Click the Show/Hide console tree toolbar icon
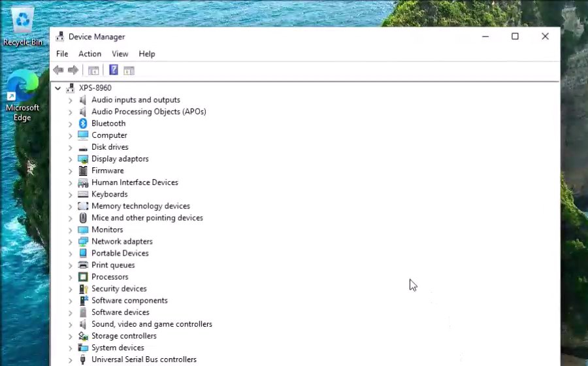588x366 pixels. (x=93, y=70)
